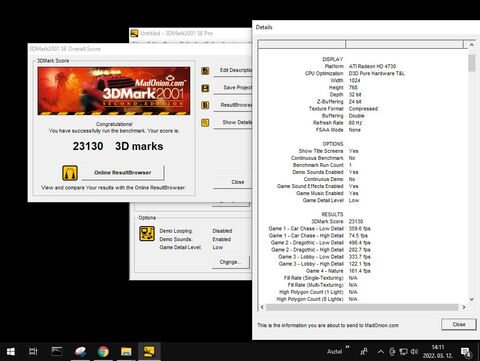Select the 'FSAA Mode' None row
Viewport: 480px width, 361px height.
point(338,130)
